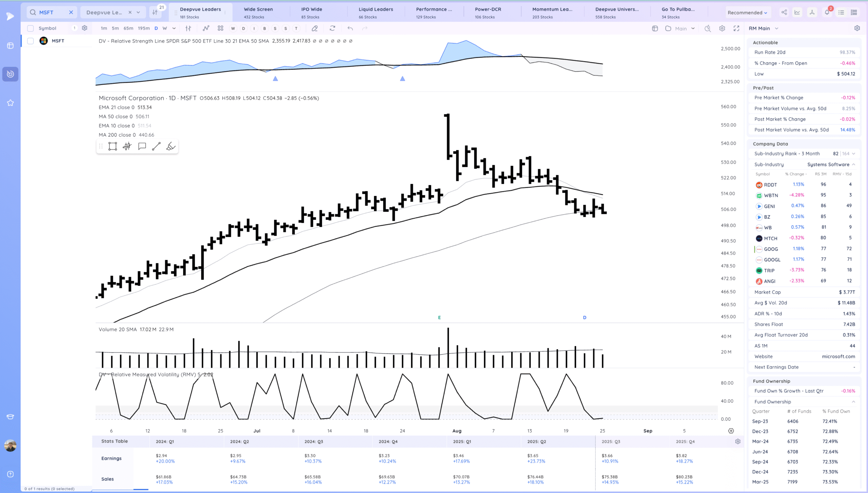Select the trend line drawing tool
Image resolution: width=868 pixels, height=493 pixels.
coord(156,146)
